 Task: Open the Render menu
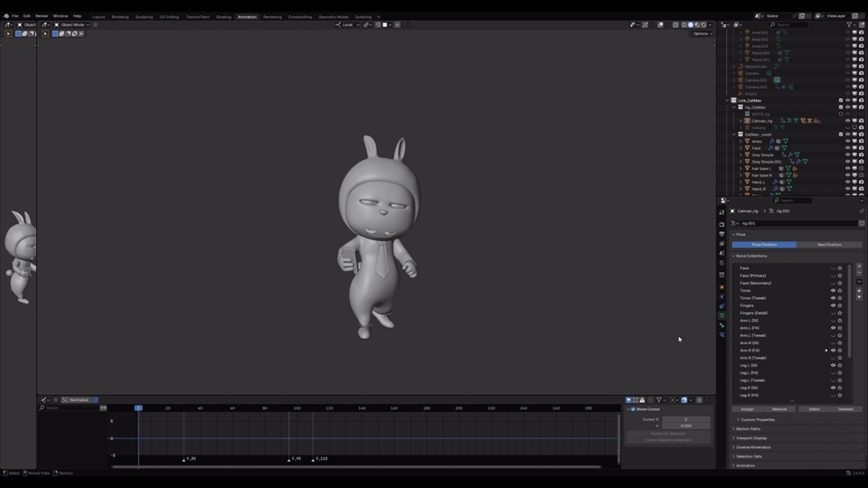pos(42,16)
